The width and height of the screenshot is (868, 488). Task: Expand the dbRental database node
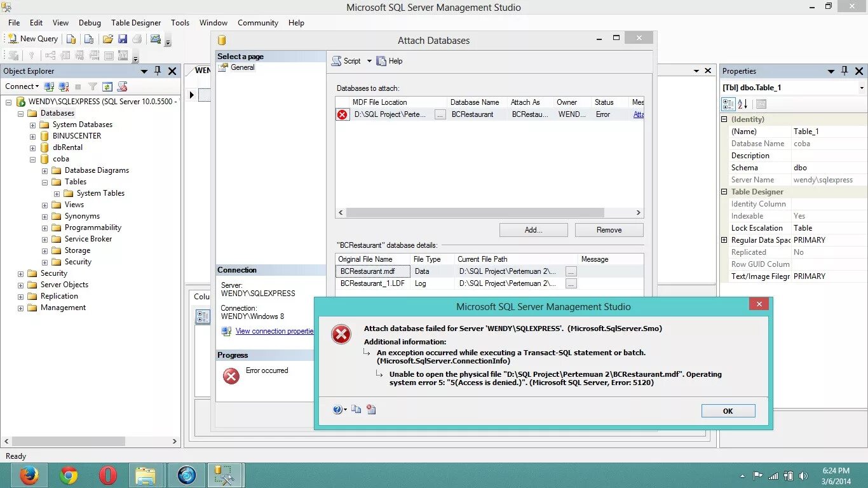pos(32,148)
